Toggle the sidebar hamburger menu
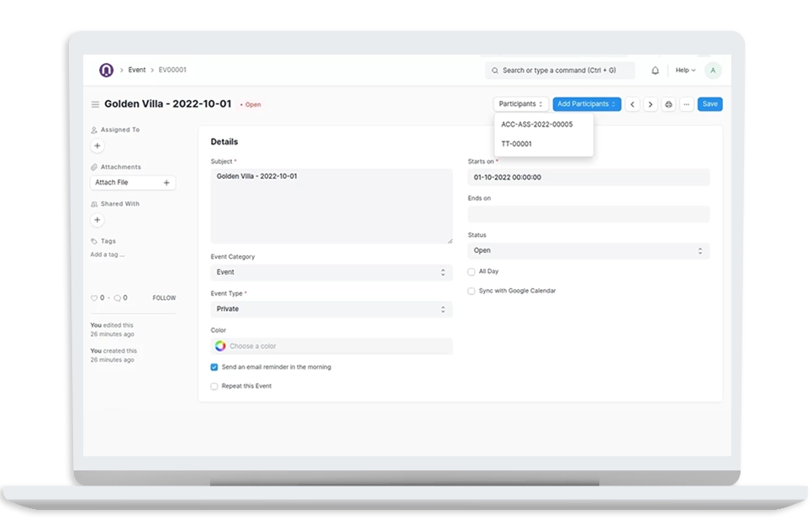The height and width of the screenshot is (520, 812). (x=95, y=105)
